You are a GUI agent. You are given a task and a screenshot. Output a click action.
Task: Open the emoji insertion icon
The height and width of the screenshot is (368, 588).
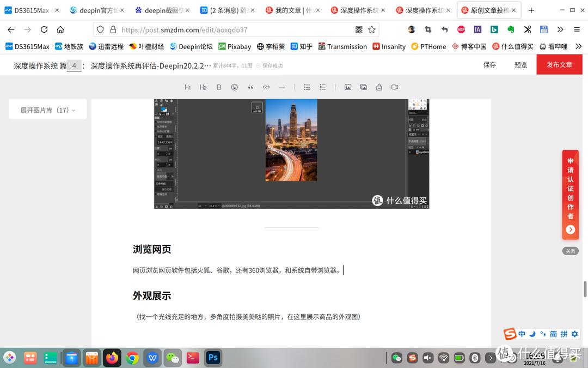click(234, 87)
